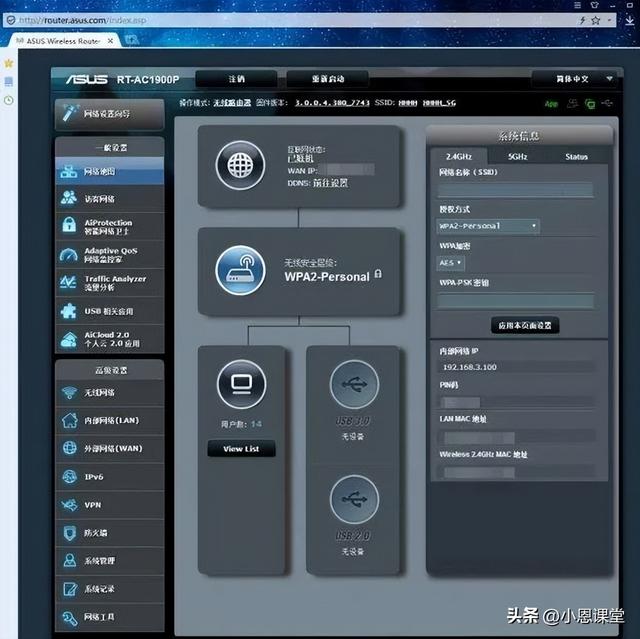The width and height of the screenshot is (640, 639).
Task: Click the wireless router operation mode link
Action: (x=232, y=102)
